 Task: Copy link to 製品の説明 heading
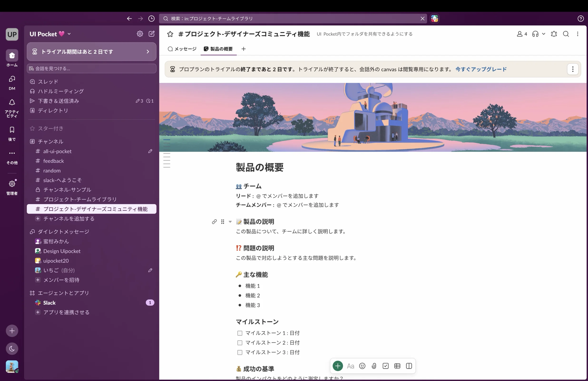214,222
